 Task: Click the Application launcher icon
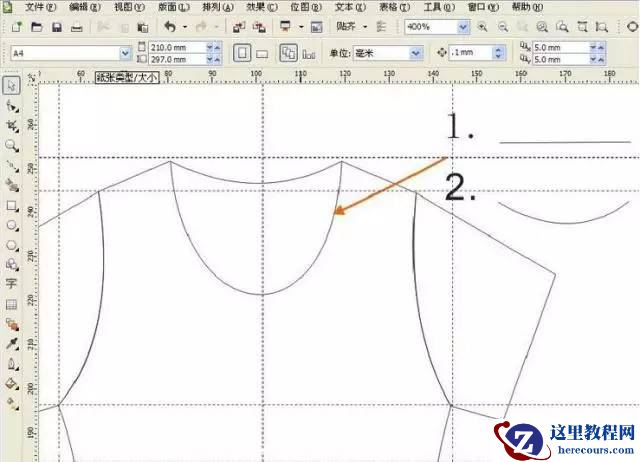click(285, 27)
